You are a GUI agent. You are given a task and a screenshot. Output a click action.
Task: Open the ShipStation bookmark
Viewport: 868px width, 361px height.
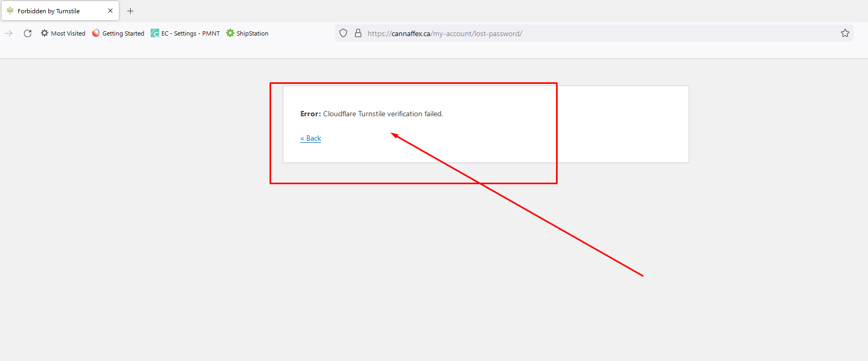coord(247,33)
